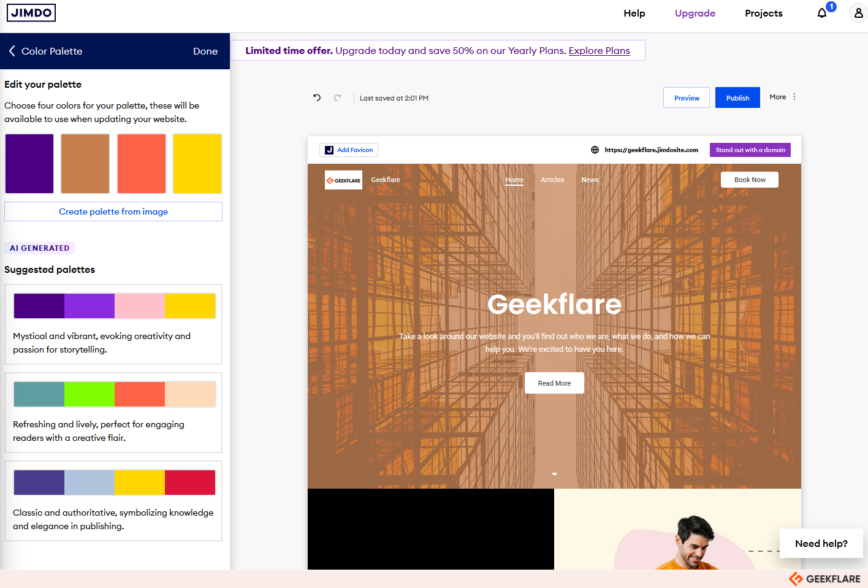Screen dimensions: 868x588
Task: Open the Need help? widget
Action: point(821,543)
